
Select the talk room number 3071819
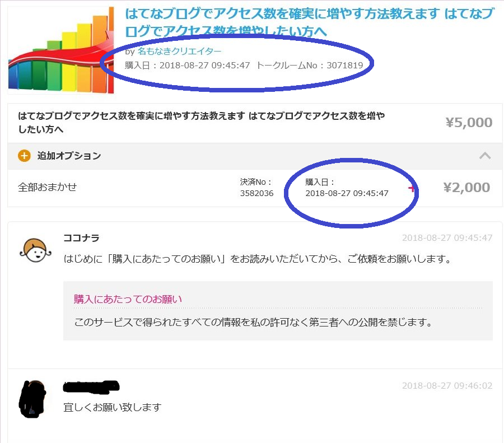coord(345,66)
